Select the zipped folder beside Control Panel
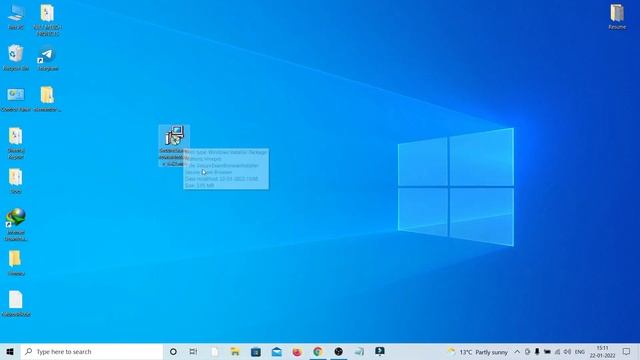The height and width of the screenshot is (360, 640). [47, 99]
